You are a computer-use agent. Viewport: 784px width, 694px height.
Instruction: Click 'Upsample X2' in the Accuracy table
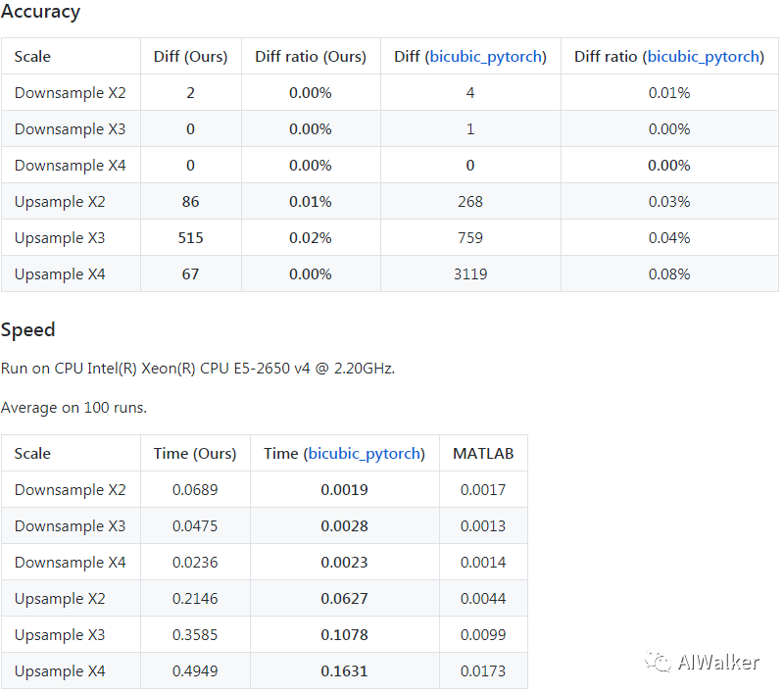point(60,202)
